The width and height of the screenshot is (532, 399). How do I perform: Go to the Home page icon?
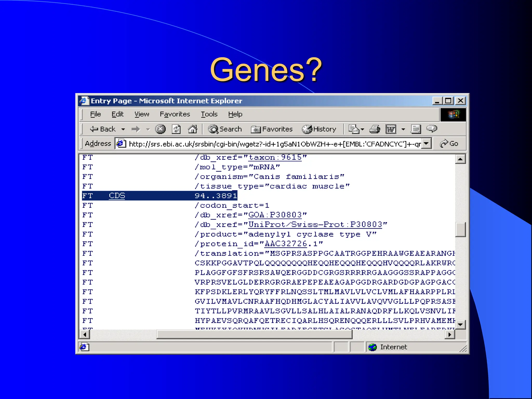coord(192,129)
